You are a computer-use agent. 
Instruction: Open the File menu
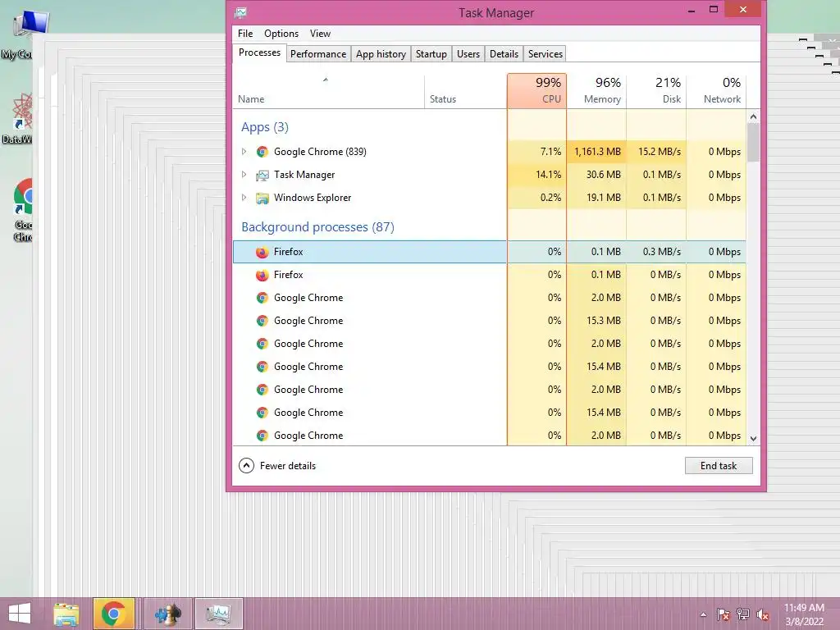tap(245, 33)
